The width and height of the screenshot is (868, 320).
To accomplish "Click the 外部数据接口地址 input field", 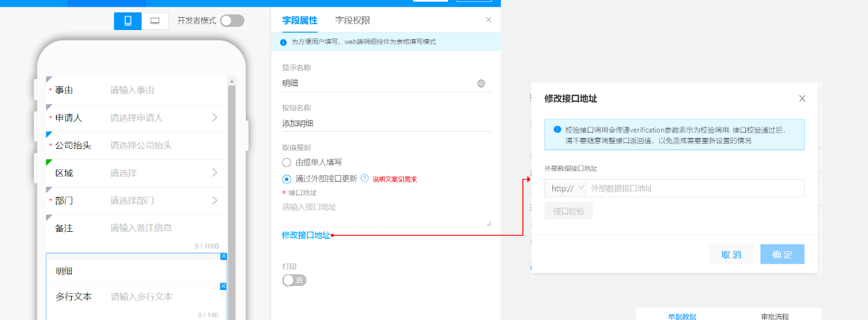I will coord(695,188).
